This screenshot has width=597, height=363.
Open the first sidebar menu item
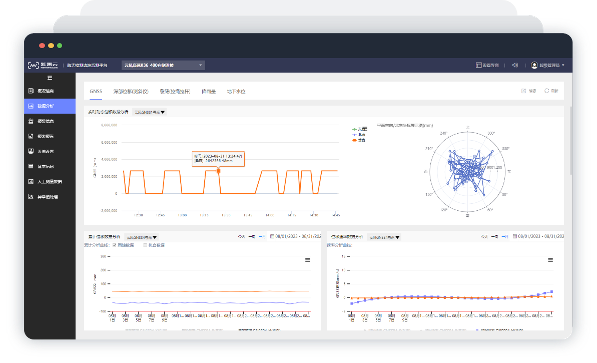coord(49,91)
